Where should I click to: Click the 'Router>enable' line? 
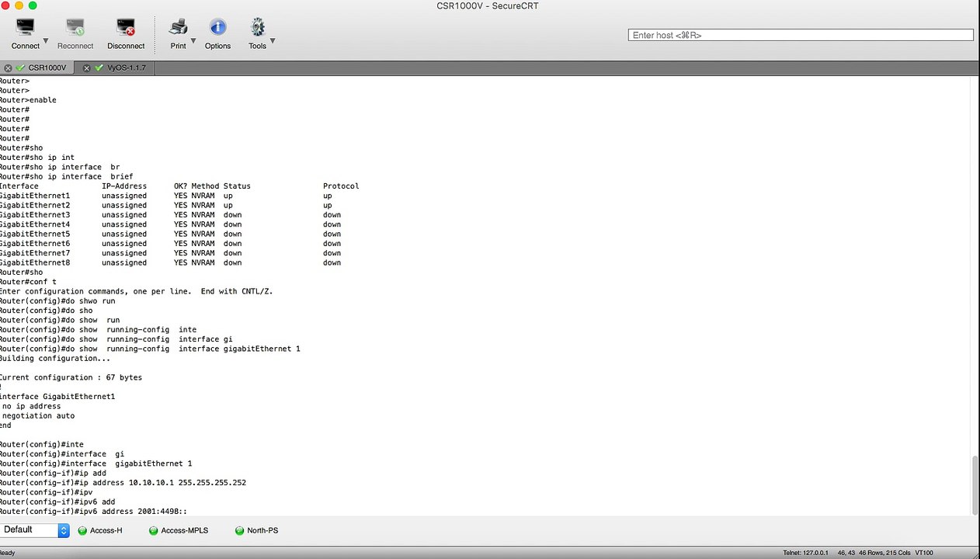(x=28, y=100)
